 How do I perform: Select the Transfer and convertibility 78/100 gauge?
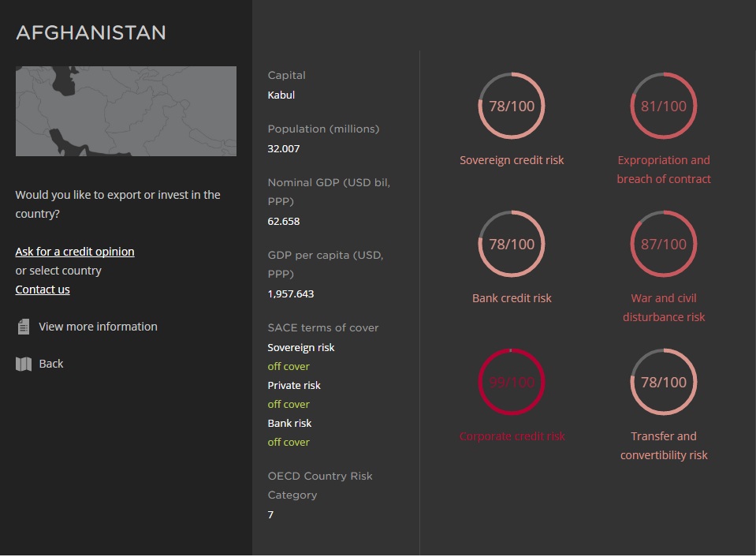664,383
